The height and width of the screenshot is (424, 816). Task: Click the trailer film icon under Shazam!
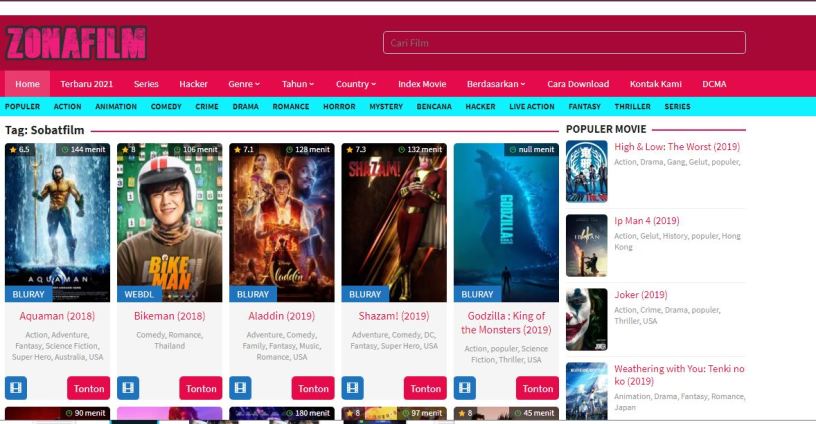point(352,388)
